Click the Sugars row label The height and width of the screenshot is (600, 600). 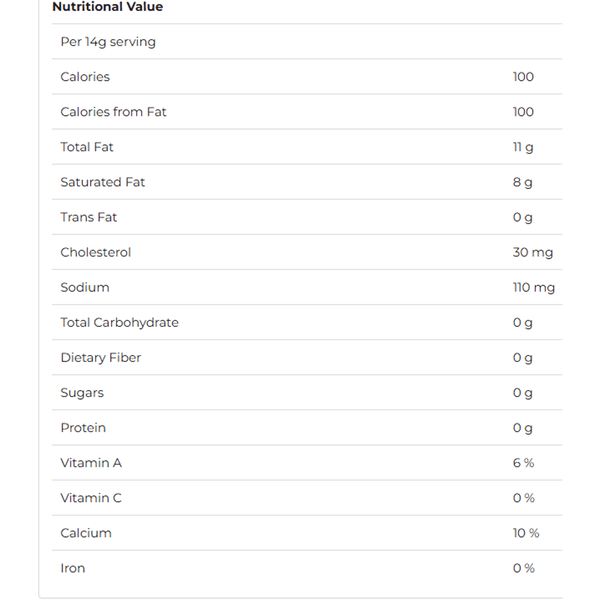[82, 392]
